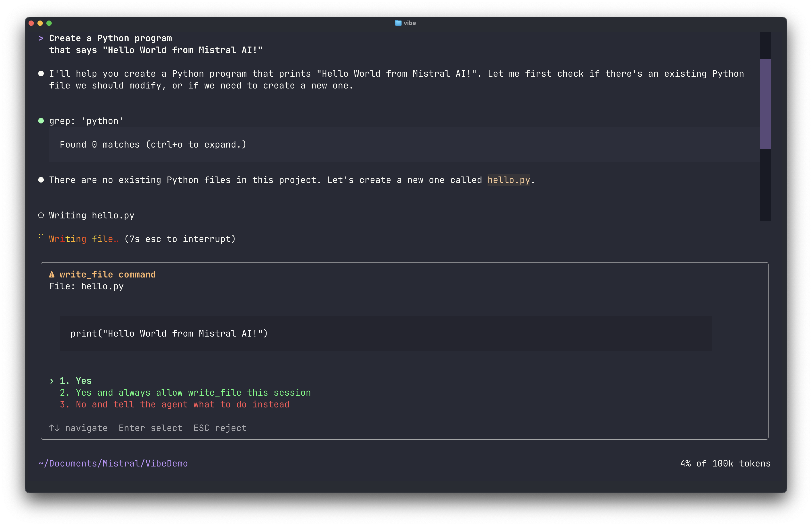Expand the grep results showing 0 matches
The width and height of the screenshot is (812, 526).
153,144
